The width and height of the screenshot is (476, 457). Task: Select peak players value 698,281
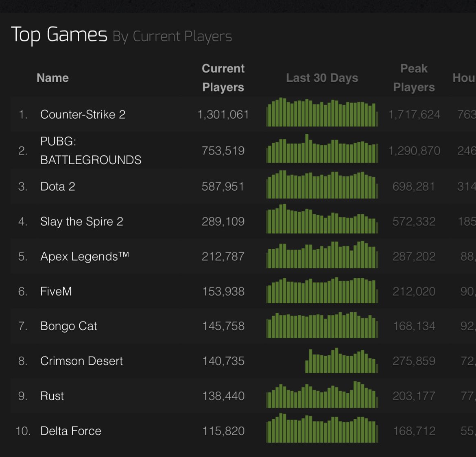[x=414, y=186]
